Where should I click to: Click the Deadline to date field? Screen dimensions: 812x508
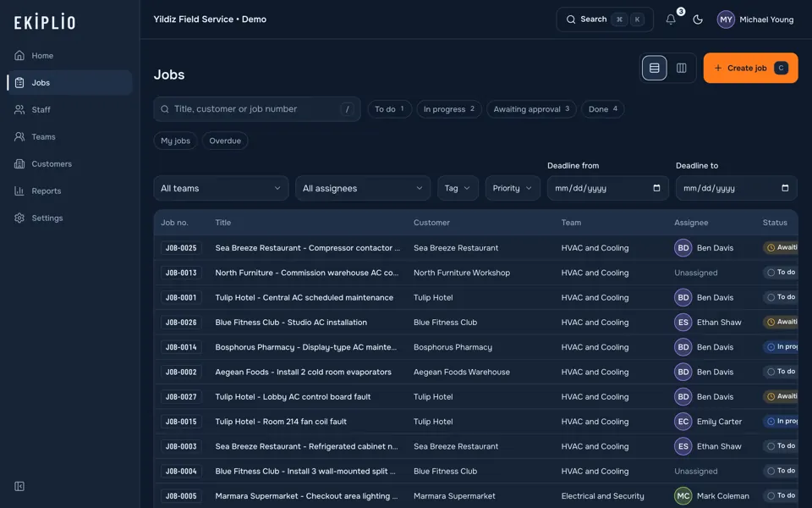click(x=737, y=188)
